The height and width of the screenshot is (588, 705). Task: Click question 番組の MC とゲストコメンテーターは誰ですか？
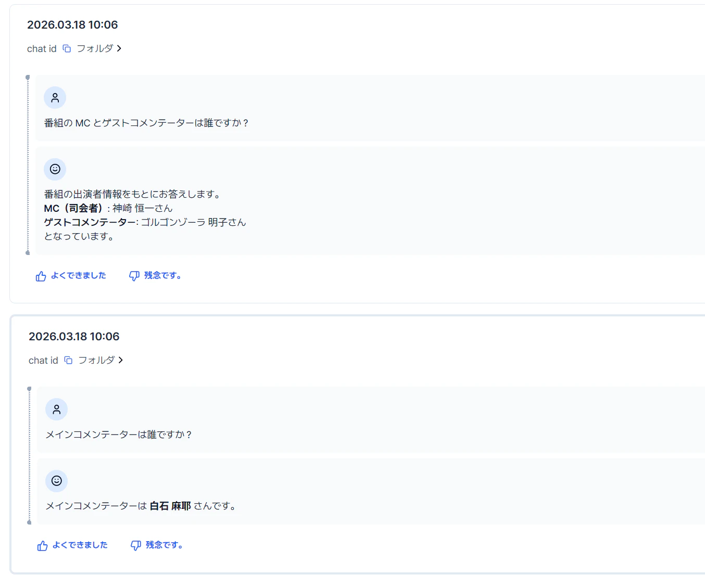click(146, 123)
